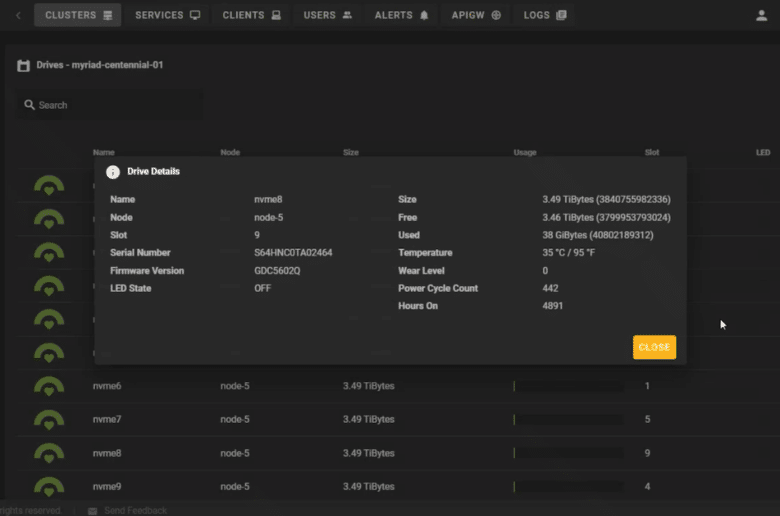This screenshot has width=780, height=516.
Task: Click the Drives - myriad-centennial-01 title
Action: tap(99, 65)
